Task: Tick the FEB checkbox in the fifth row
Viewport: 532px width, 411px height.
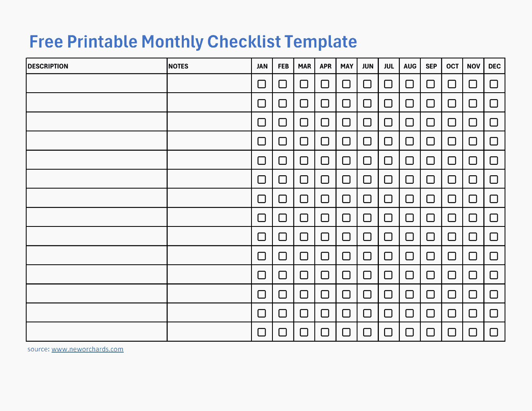Action: coord(283,160)
